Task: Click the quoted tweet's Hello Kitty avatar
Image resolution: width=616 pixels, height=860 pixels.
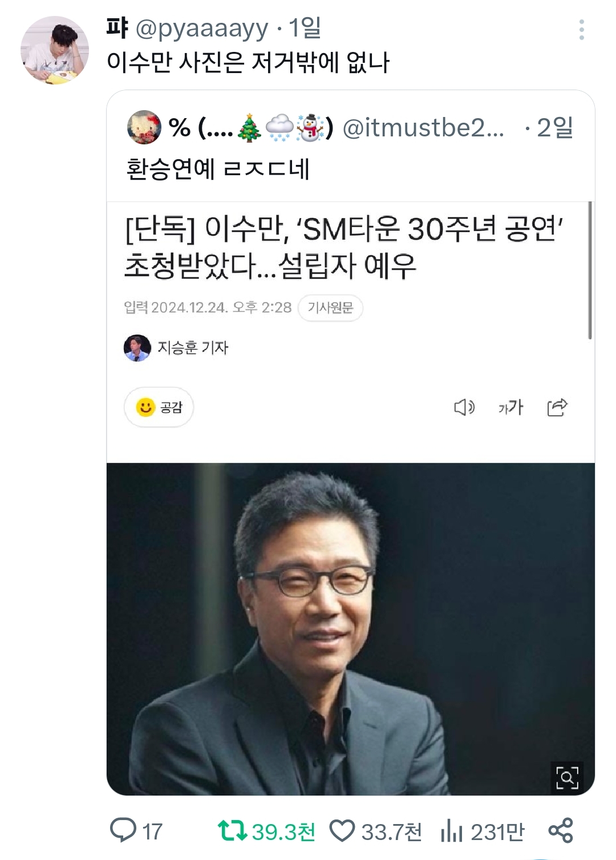Action: (144, 127)
